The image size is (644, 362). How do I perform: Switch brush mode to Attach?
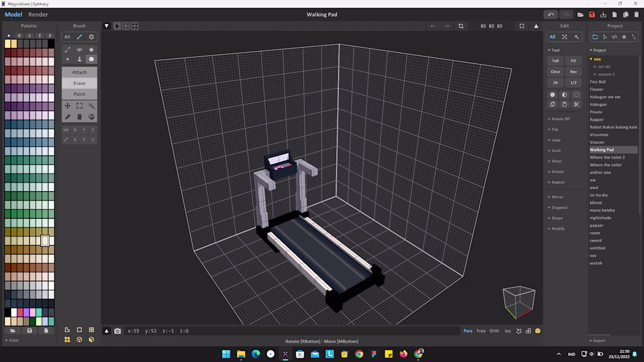[79, 73]
